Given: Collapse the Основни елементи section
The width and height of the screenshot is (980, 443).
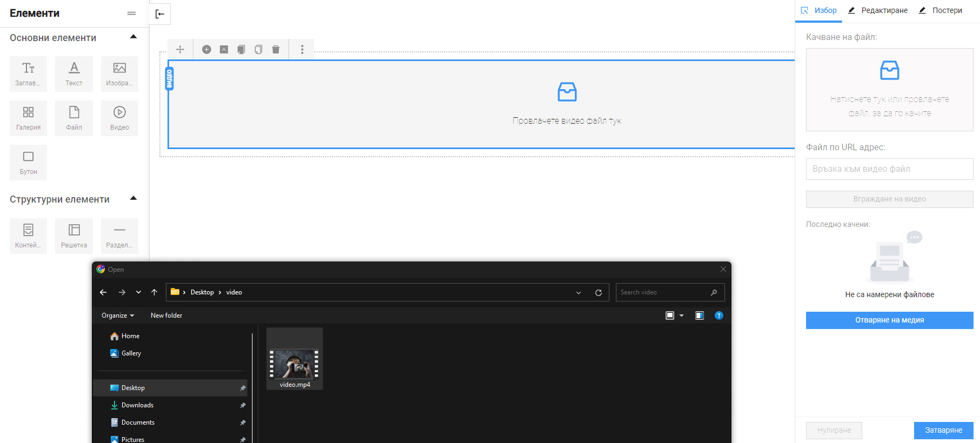Looking at the screenshot, I should (x=133, y=37).
